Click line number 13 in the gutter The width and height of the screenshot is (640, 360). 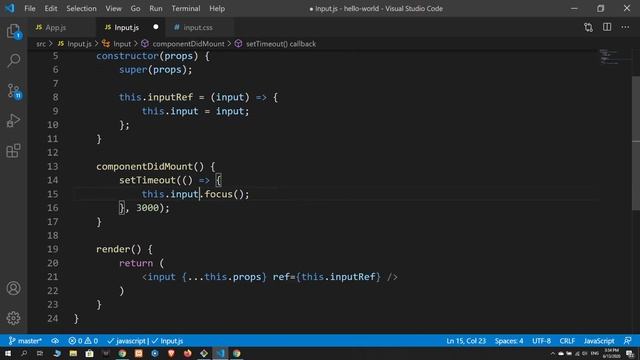click(53, 167)
